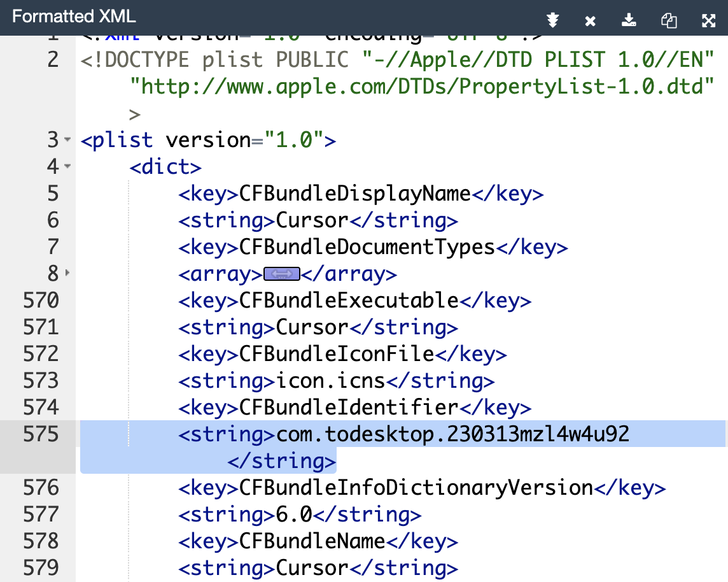Click the com.todesktop.230313mzl4w4u92 string value
The image size is (728, 582).
click(452, 434)
